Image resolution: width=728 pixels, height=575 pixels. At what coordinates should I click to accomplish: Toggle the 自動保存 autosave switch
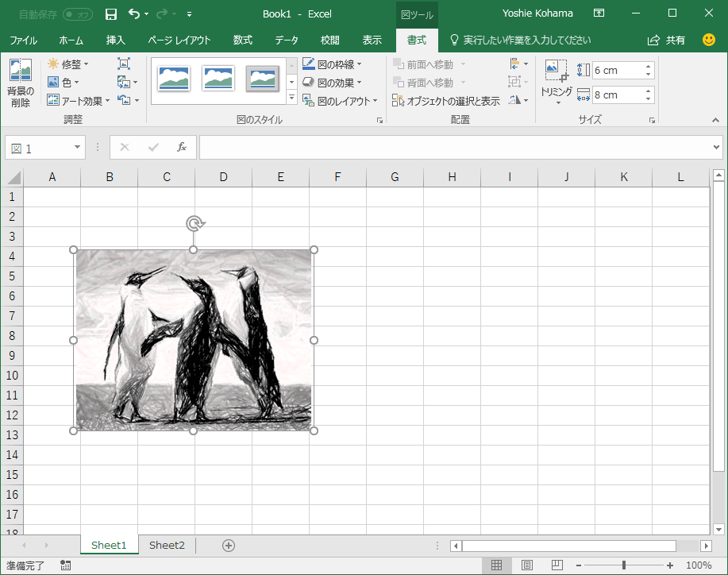click(x=78, y=14)
